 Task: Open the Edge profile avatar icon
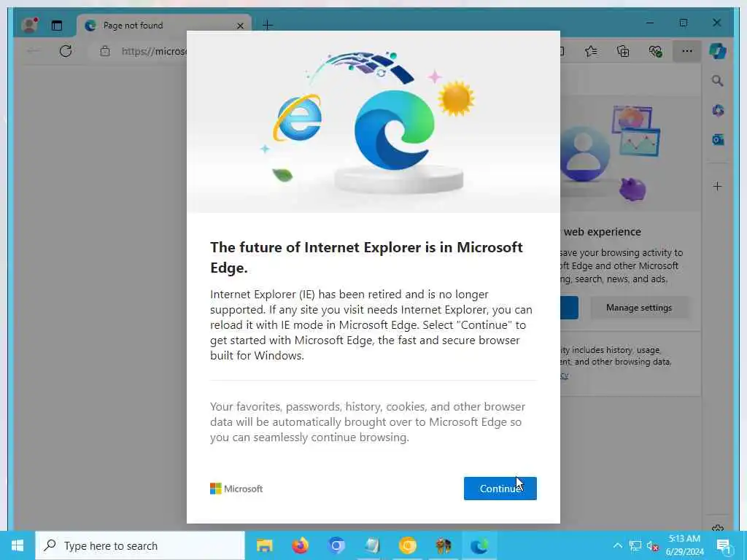[x=30, y=25]
